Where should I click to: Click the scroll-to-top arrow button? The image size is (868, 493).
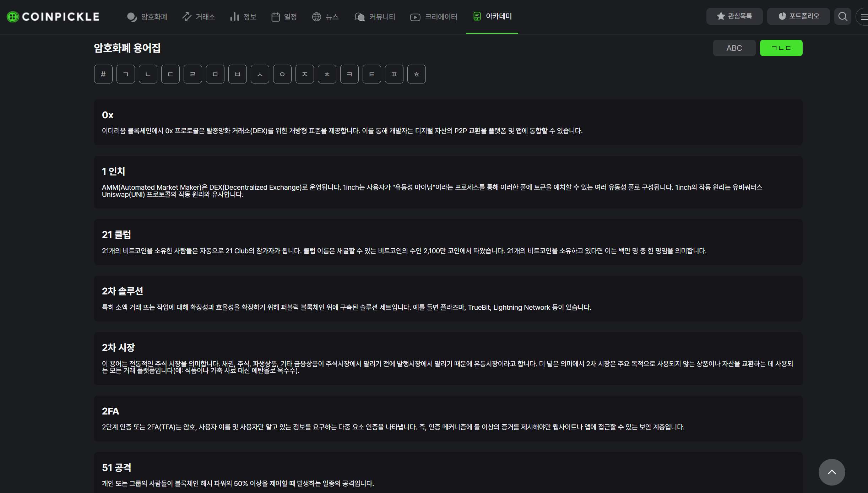coord(832,472)
